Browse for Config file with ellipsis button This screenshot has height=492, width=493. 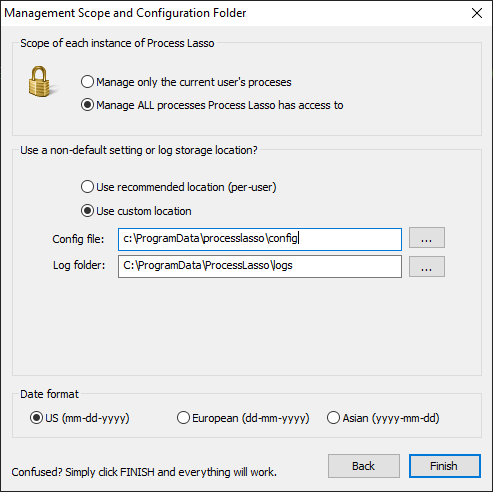click(427, 238)
